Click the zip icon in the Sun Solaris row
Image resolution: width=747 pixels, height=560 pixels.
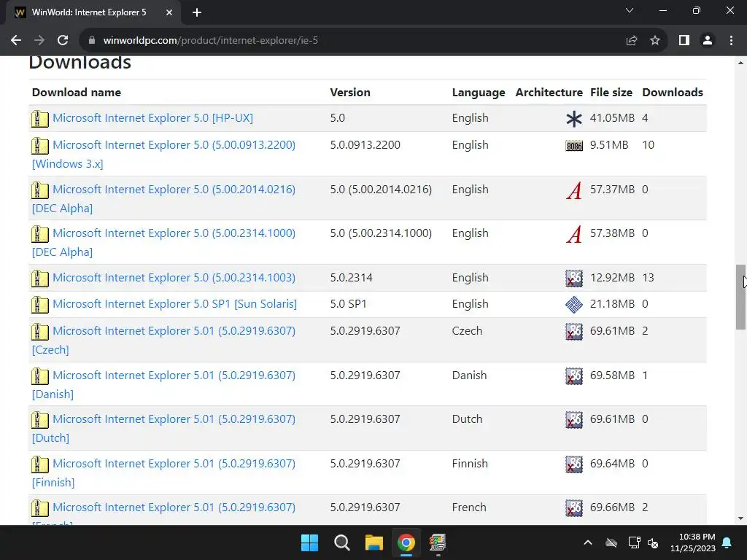[40, 305]
